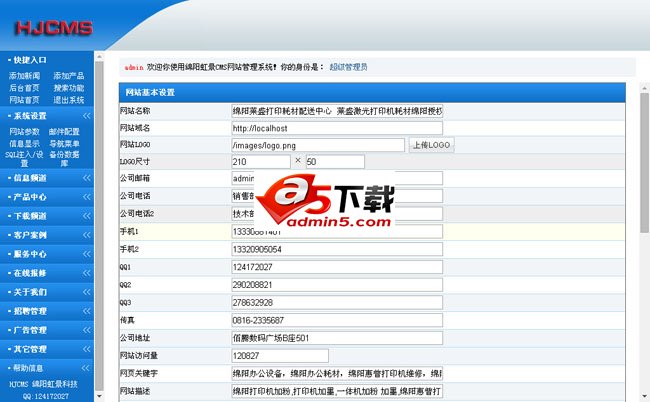650x402 pixels.
Task: Expand the 产品中心 section chevron
Action: 87,197
